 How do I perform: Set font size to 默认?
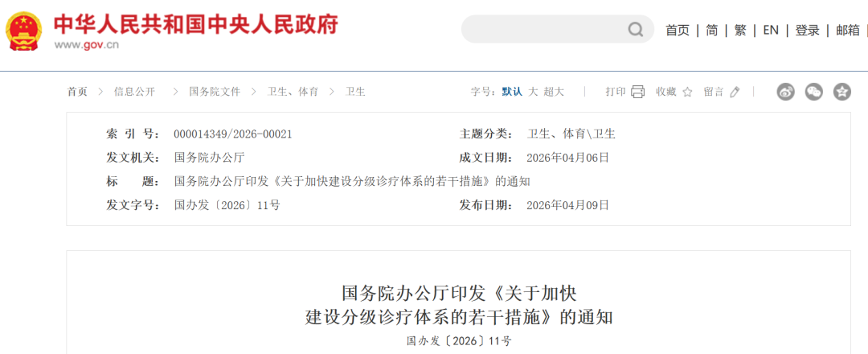tap(512, 92)
